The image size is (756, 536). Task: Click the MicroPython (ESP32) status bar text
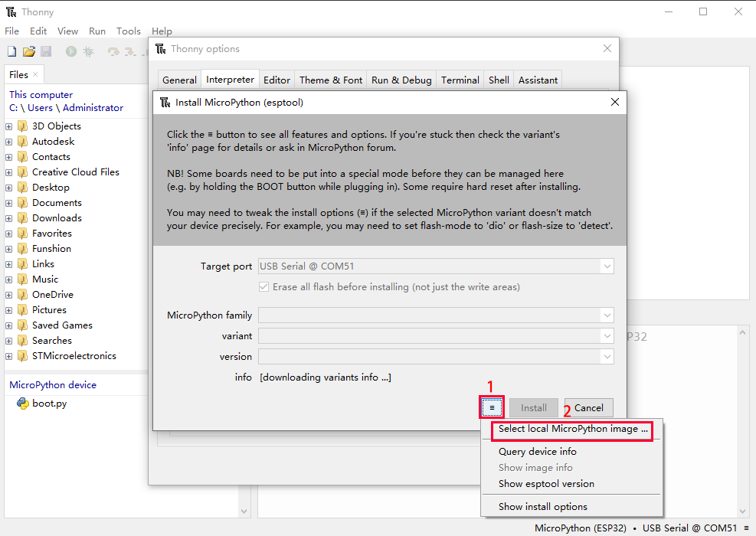(581, 528)
